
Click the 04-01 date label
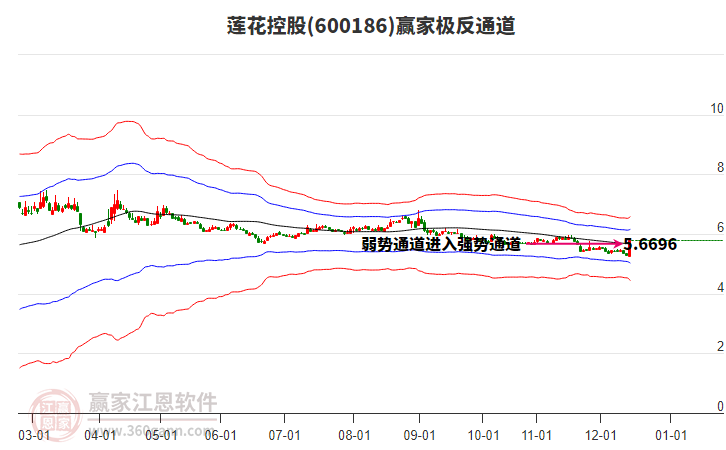click(x=100, y=435)
